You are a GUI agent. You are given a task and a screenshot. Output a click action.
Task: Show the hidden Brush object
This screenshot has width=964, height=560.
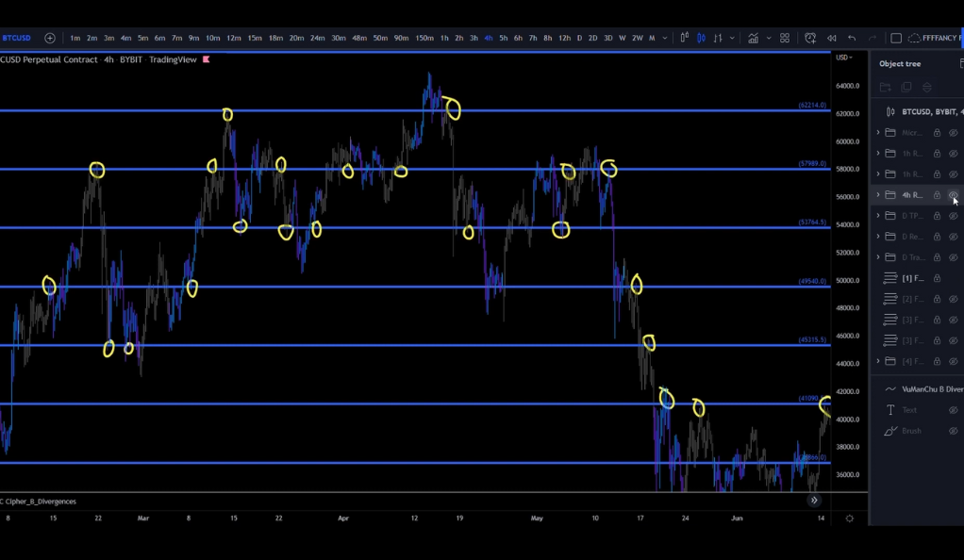[x=953, y=431]
